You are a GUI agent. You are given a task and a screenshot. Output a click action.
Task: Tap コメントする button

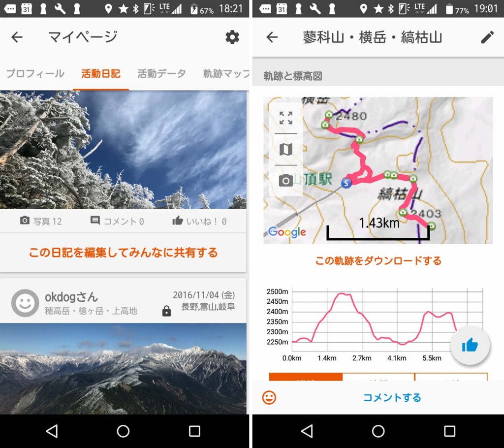392,397
